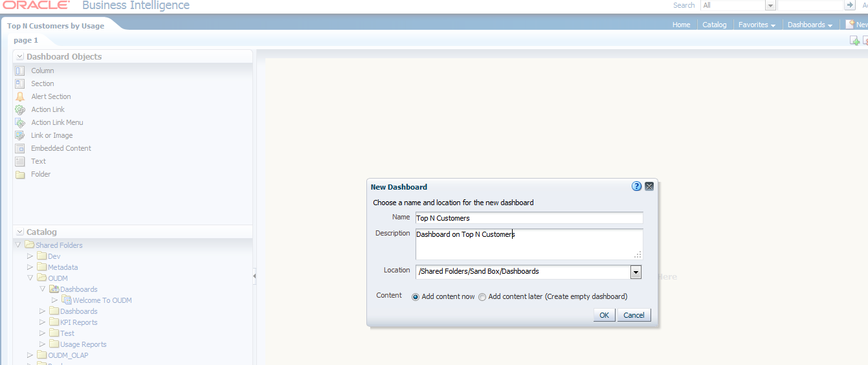Expand the OUDM_OLAP folder node
The image size is (868, 365).
coord(30,355)
